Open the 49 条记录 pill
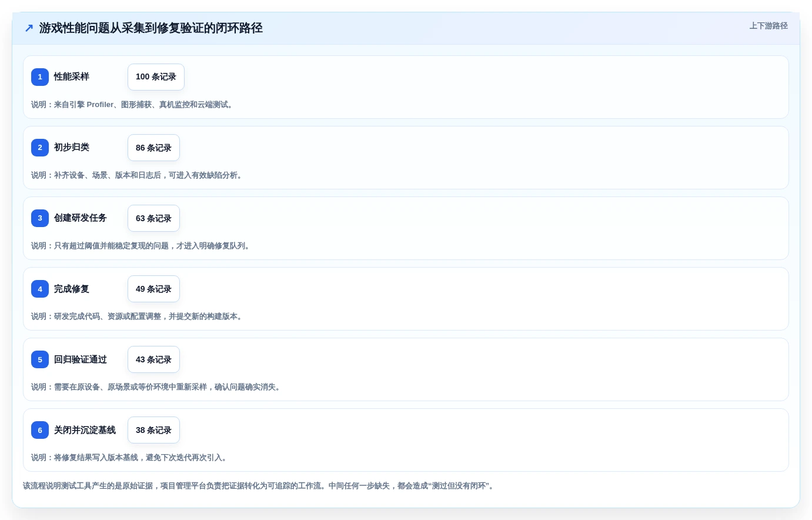 tap(153, 289)
